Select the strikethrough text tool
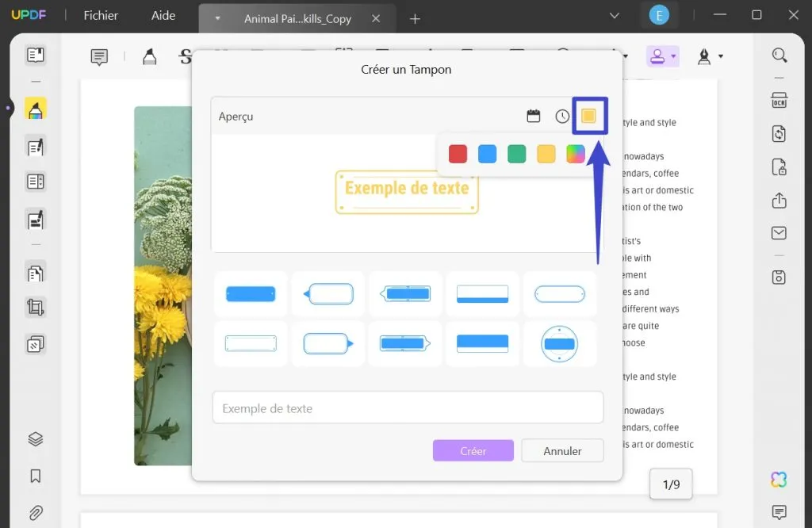Screen dimensions: 812x528 pos(185,56)
